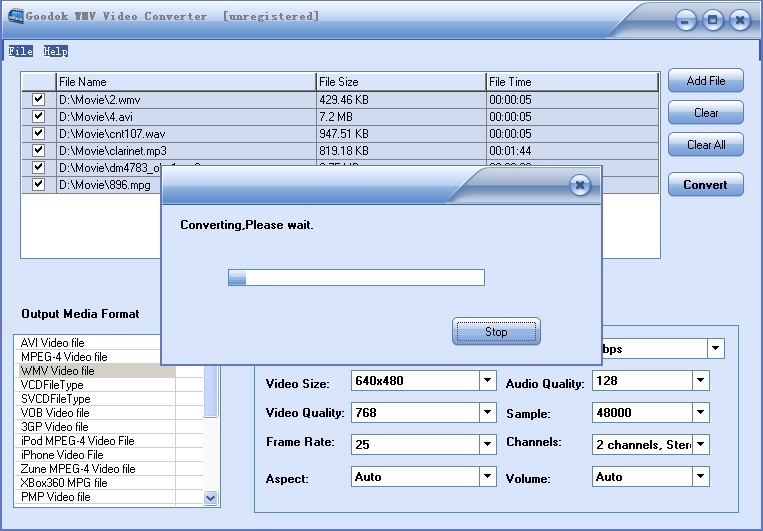Open the Aspect dropdown
The image size is (763, 531).
click(487, 476)
